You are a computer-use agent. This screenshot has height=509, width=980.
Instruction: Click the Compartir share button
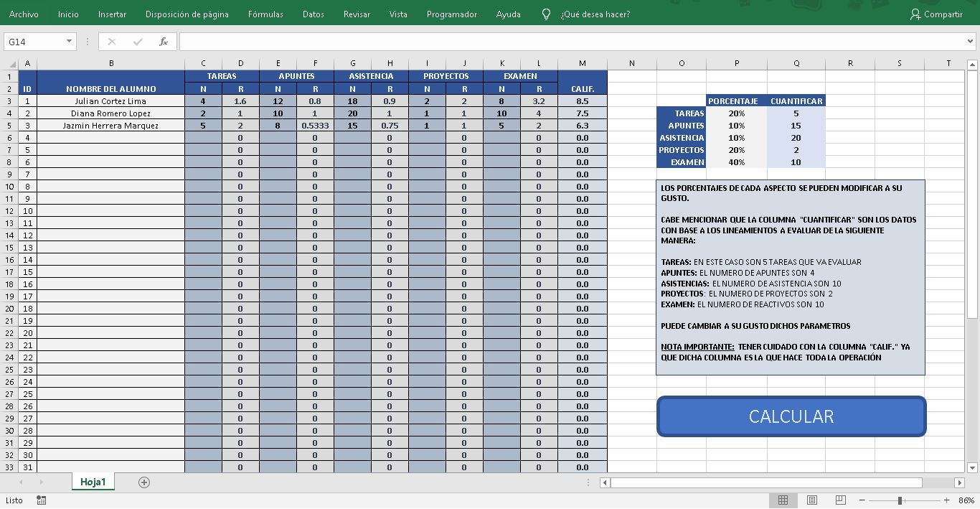click(936, 14)
